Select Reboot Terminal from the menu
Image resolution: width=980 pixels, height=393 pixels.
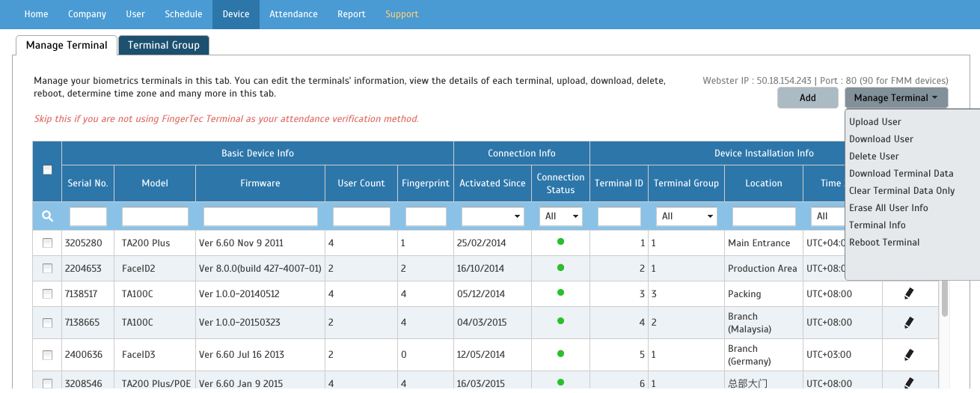(884, 243)
